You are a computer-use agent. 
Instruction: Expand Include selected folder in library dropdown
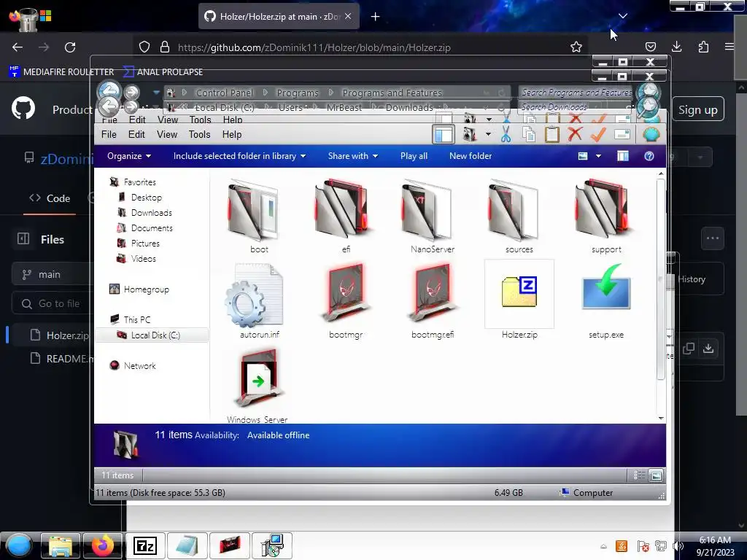[x=239, y=156]
